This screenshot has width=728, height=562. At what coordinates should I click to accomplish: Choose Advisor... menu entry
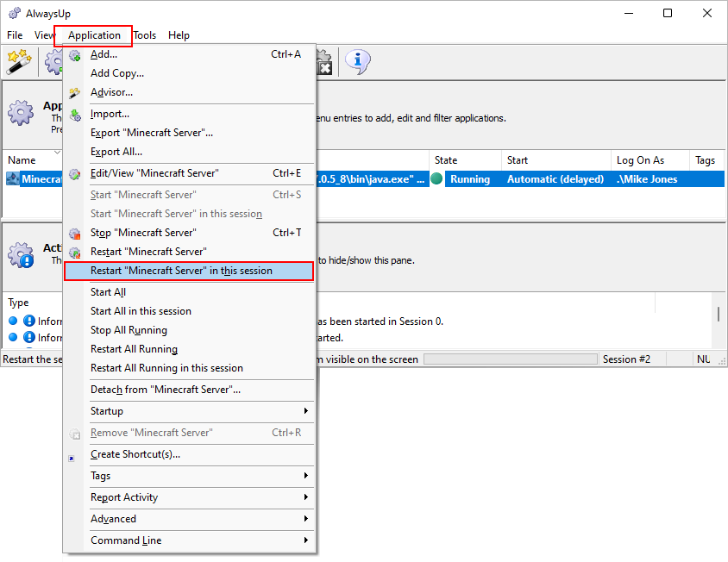coord(190,92)
